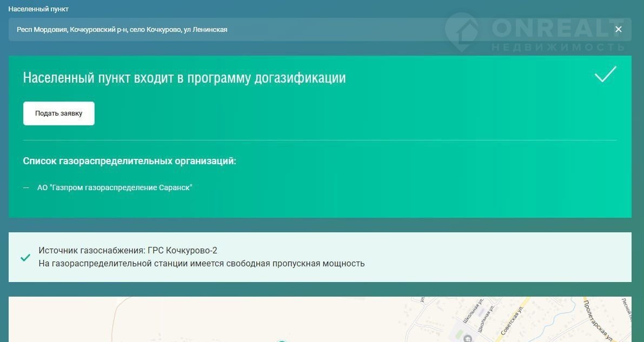Click the догазификации program heading
The width and height of the screenshot is (644, 342).
click(184, 78)
